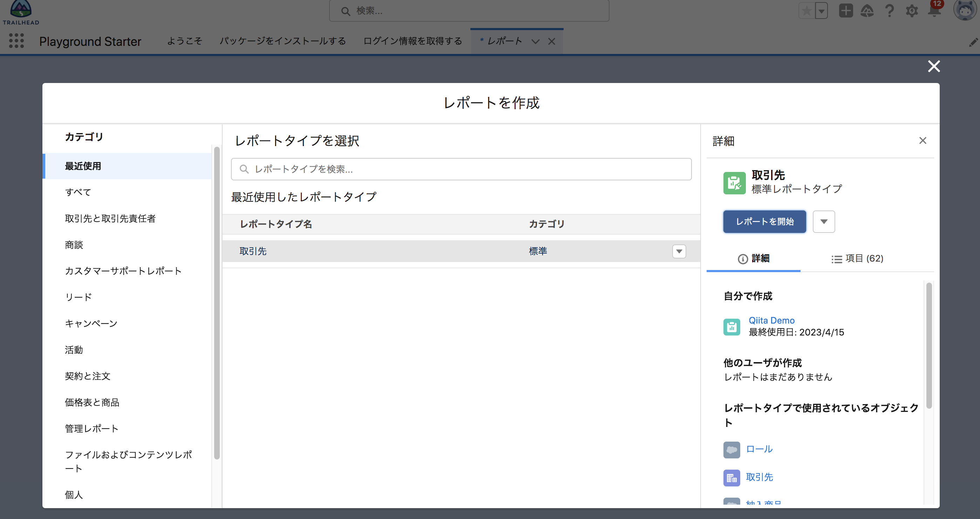Image resolution: width=980 pixels, height=519 pixels.
Task: Open the レポート tab dropdown chevron
Action: [x=536, y=42]
